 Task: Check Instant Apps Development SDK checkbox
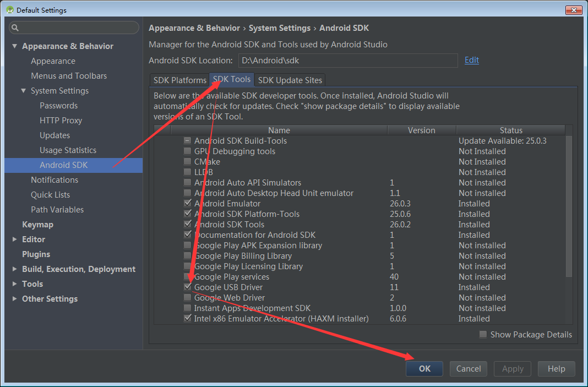point(187,308)
